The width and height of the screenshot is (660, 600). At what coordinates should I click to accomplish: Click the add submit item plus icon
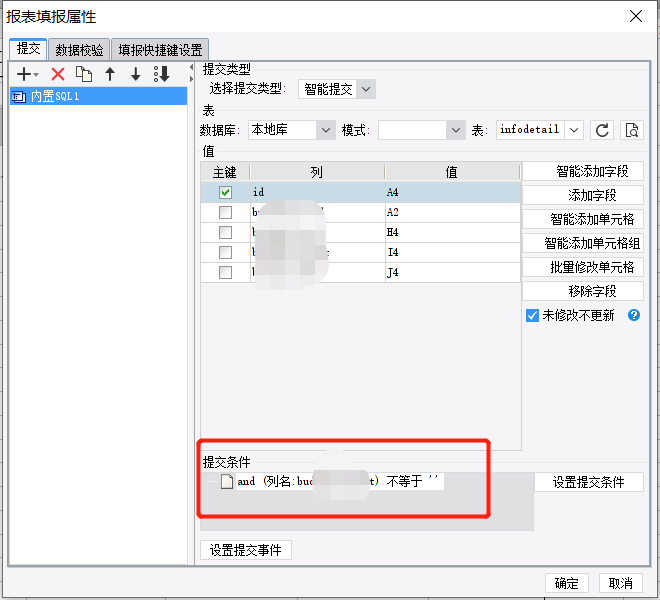[x=24, y=74]
